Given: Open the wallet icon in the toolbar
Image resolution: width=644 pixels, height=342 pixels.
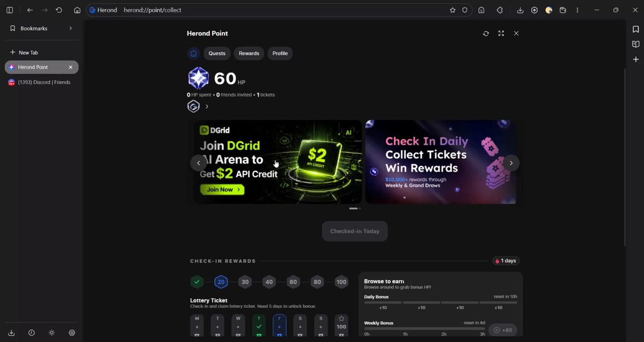Looking at the screenshot, I should [x=563, y=10].
